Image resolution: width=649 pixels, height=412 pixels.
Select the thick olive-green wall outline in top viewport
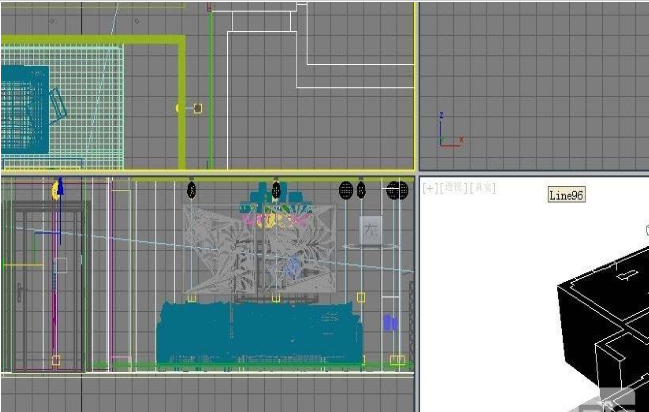181,104
